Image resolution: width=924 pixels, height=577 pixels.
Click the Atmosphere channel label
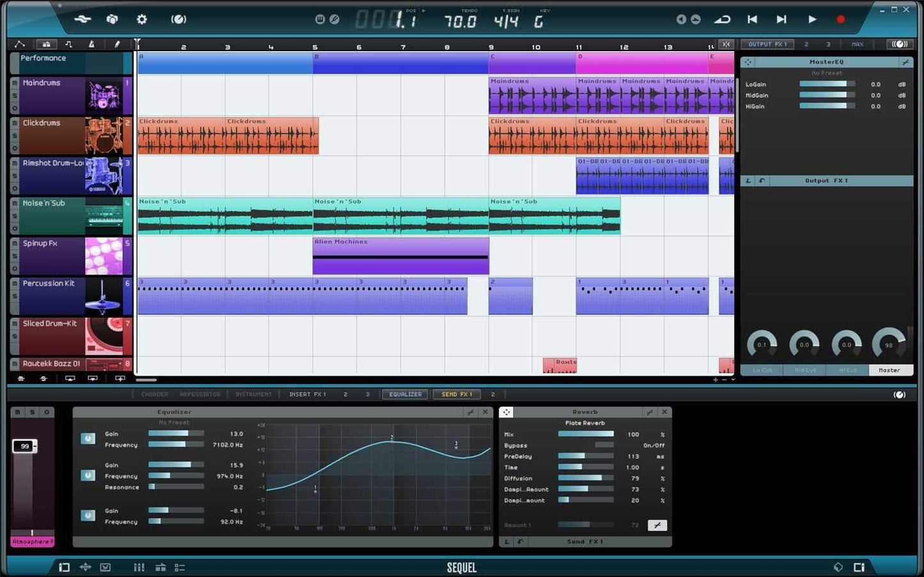coord(33,542)
